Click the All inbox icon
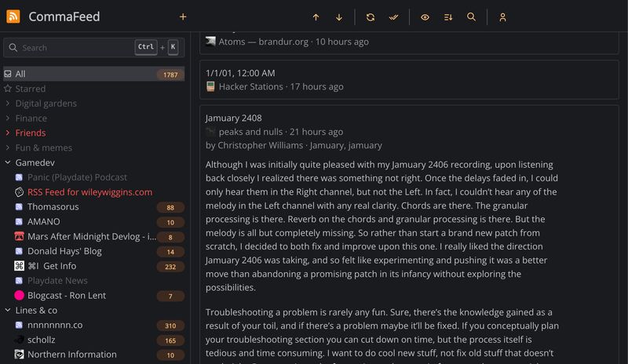The image size is (628, 364). 8,74
